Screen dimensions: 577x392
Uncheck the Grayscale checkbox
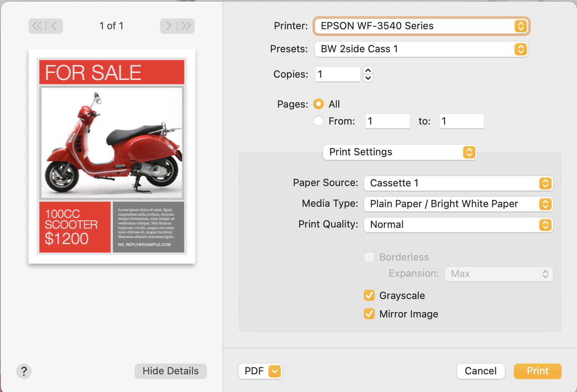coord(369,295)
